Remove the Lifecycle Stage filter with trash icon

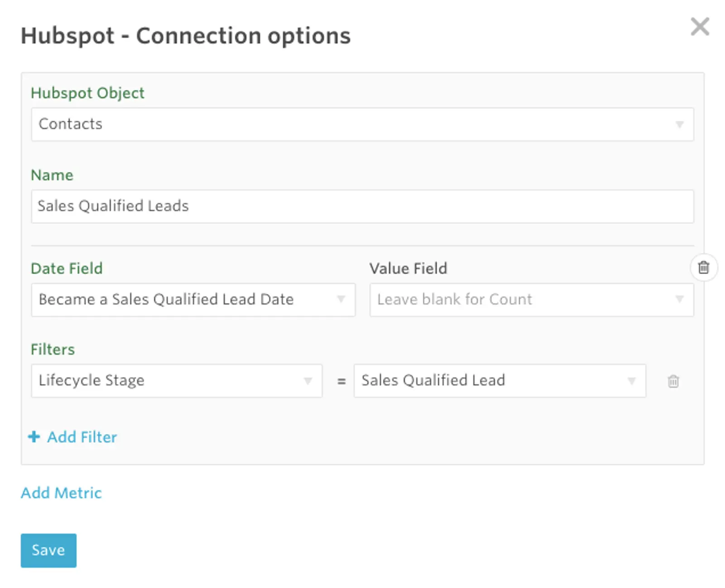(x=674, y=381)
